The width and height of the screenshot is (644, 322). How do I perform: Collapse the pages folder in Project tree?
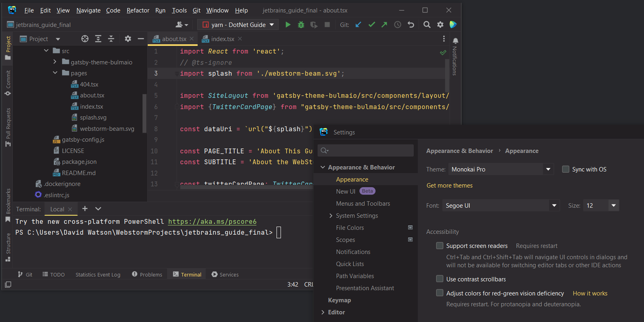click(x=55, y=73)
